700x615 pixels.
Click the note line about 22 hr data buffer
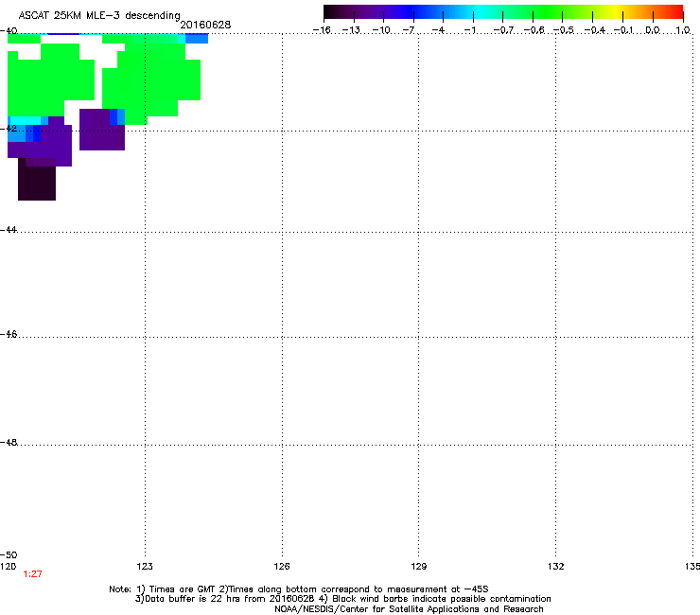pyautogui.click(x=342, y=599)
